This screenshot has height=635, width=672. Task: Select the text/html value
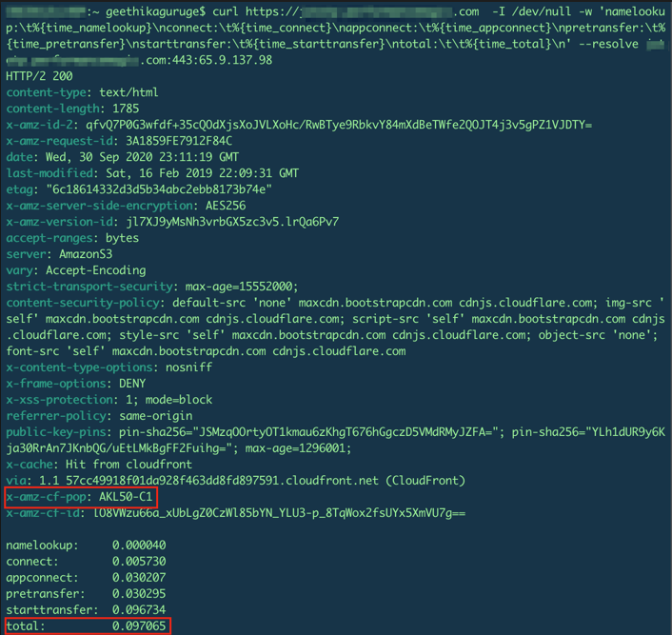(x=129, y=92)
